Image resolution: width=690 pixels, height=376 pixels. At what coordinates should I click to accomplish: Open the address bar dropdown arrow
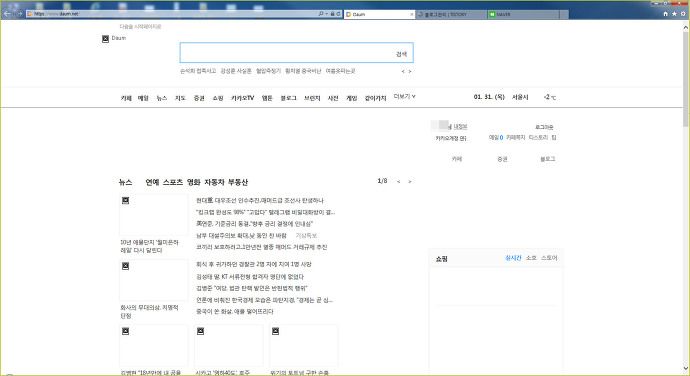tap(327, 14)
